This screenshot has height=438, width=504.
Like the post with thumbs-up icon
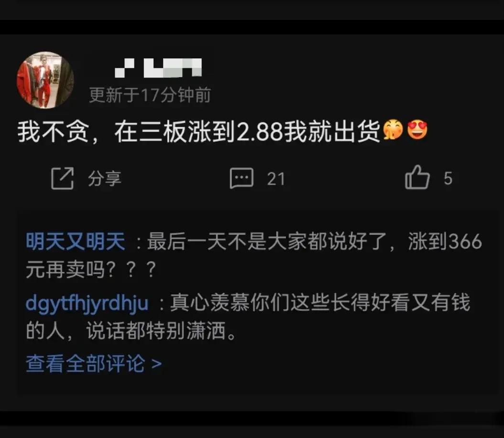click(417, 177)
